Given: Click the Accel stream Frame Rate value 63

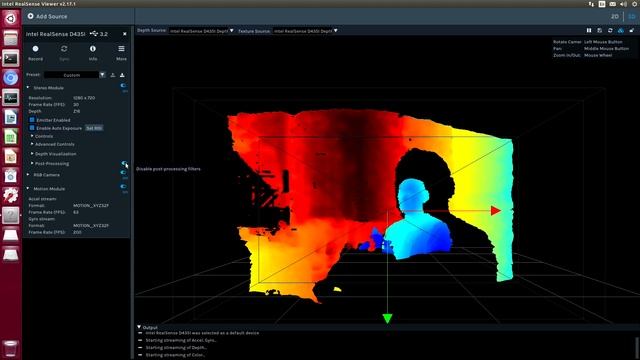Looking at the screenshot, I should pyautogui.click(x=76, y=212).
